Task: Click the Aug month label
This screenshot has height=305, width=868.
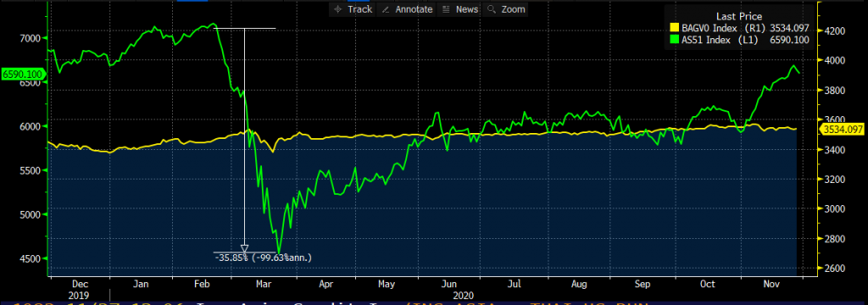Action: (579, 284)
